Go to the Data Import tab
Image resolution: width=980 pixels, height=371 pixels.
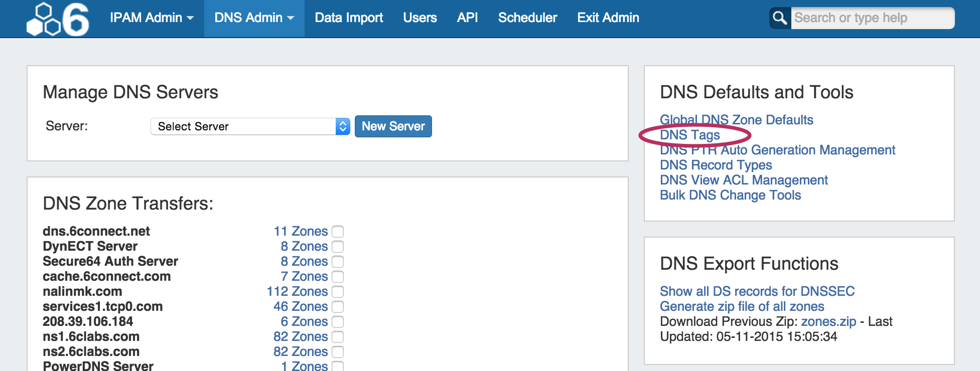(349, 18)
